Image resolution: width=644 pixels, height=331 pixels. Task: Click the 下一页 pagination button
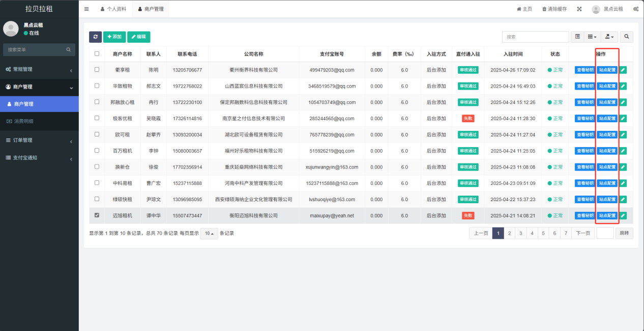click(x=583, y=233)
